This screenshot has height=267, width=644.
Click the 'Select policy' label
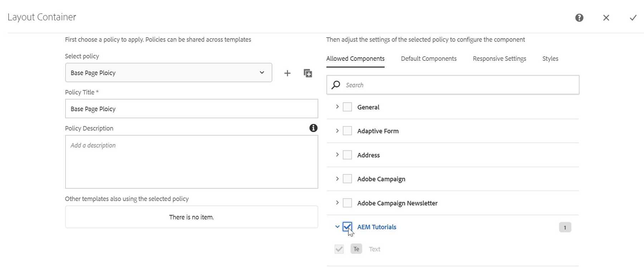82,56
